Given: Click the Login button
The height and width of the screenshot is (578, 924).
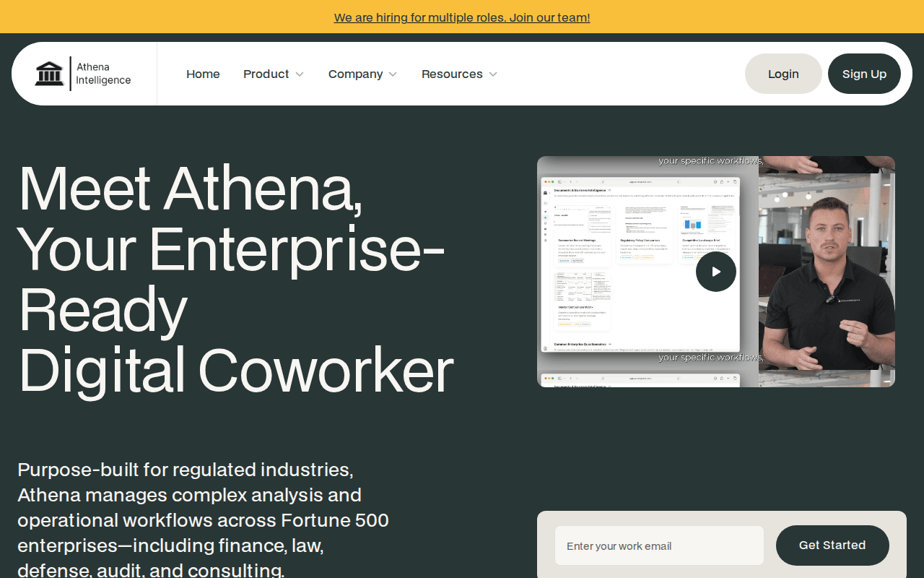Looking at the screenshot, I should click(x=783, y=74).
